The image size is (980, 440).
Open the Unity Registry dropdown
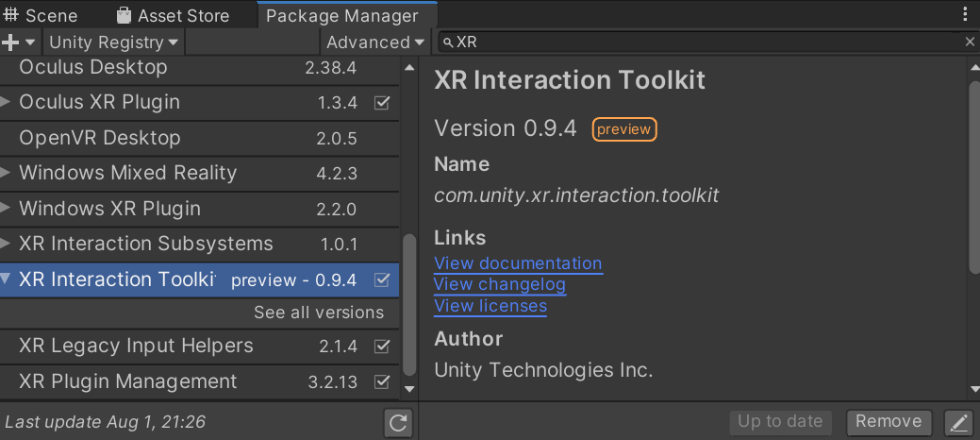pyautogui.click(x=113, y=42)
